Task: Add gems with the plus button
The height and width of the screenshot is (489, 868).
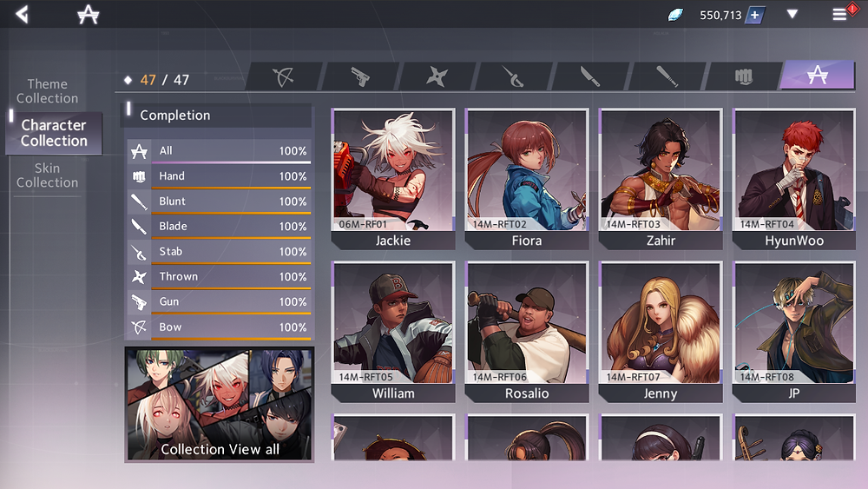Action: point(754,15)
